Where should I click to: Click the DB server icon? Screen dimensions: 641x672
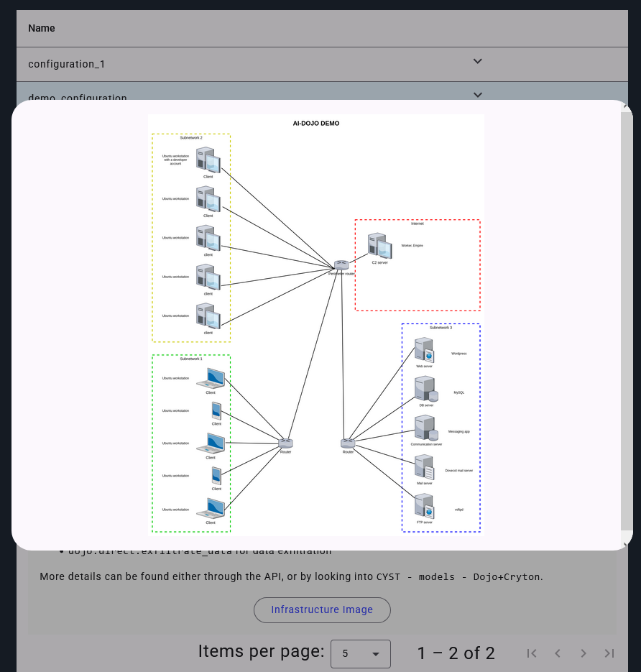tap(425, 390)
